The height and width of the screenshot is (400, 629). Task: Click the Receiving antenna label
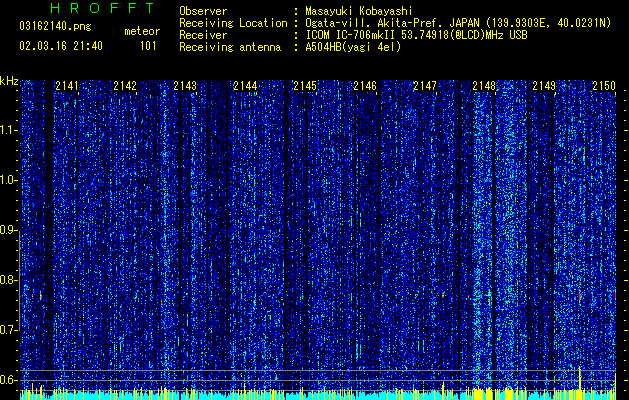point(230,47)
